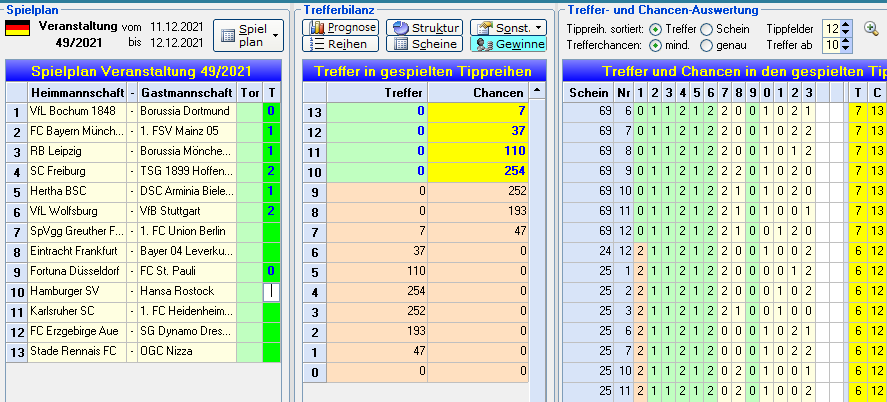Select VfL Wolfsburg row
Screen dimensions: 887x402
(143, 211)
